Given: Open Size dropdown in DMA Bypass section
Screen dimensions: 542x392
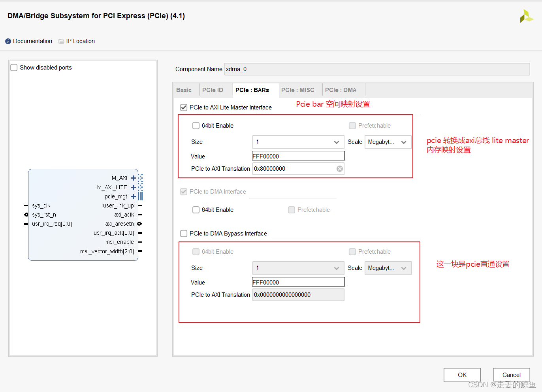Looking at the screenshot, I should (298, 268).
